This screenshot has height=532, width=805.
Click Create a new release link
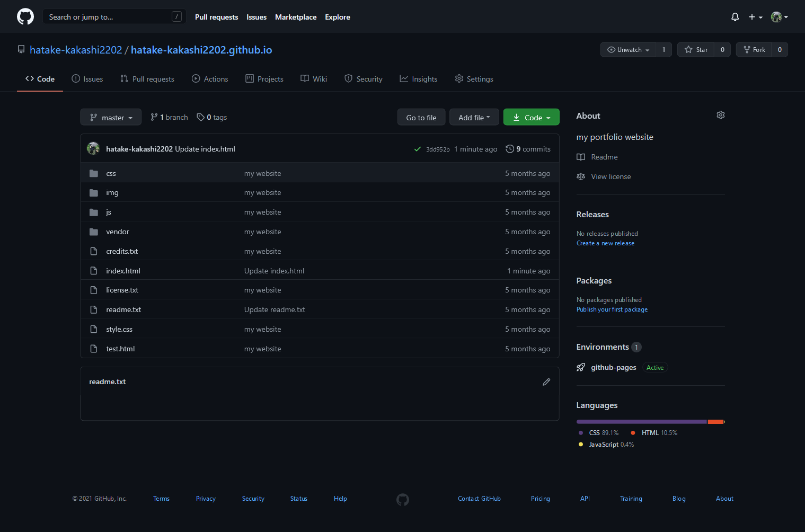click(x=605, y=243)
